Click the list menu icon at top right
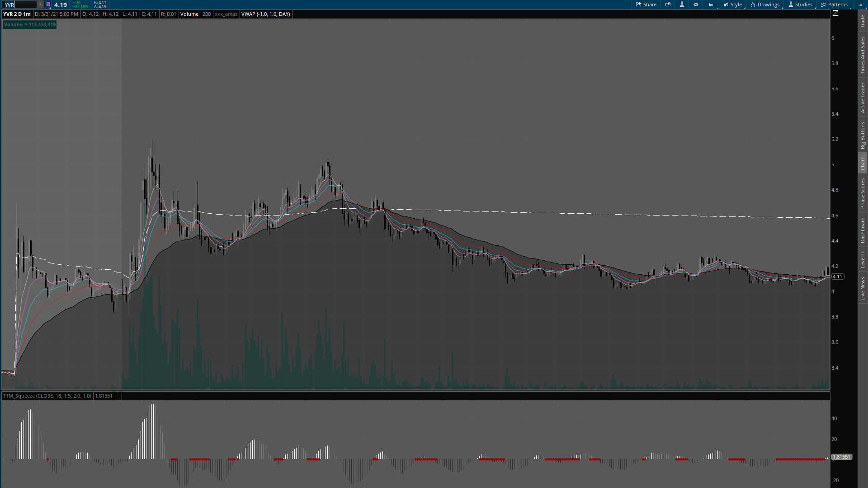 point(860,5)
